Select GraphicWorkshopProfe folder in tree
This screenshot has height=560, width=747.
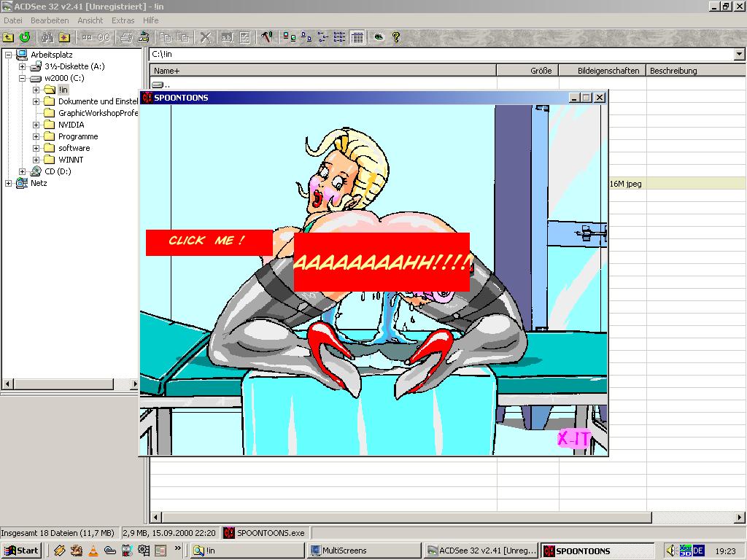click(x=98, y=113)
